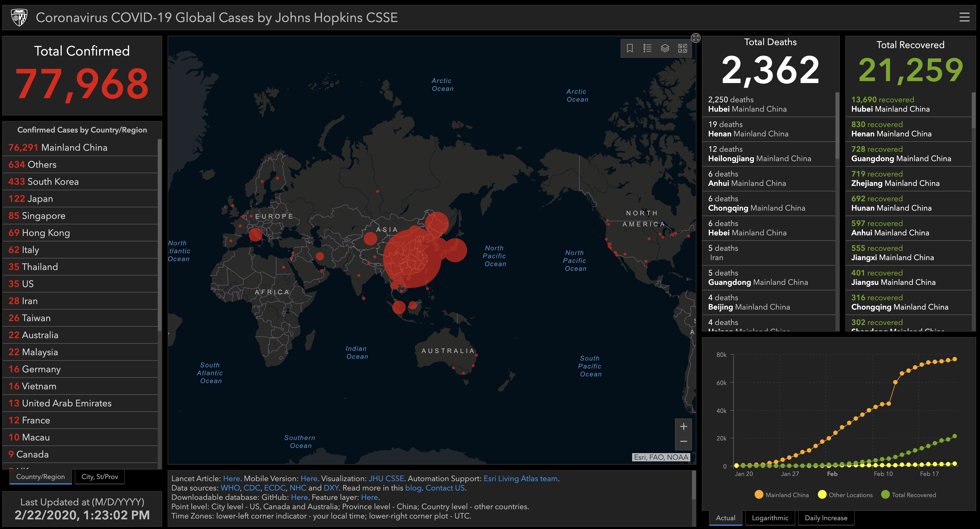Image resolution: width=980 pixels, height=529 pixels.
Task: Click the 13,690 recovered Hubei entry
Action: 909,104
